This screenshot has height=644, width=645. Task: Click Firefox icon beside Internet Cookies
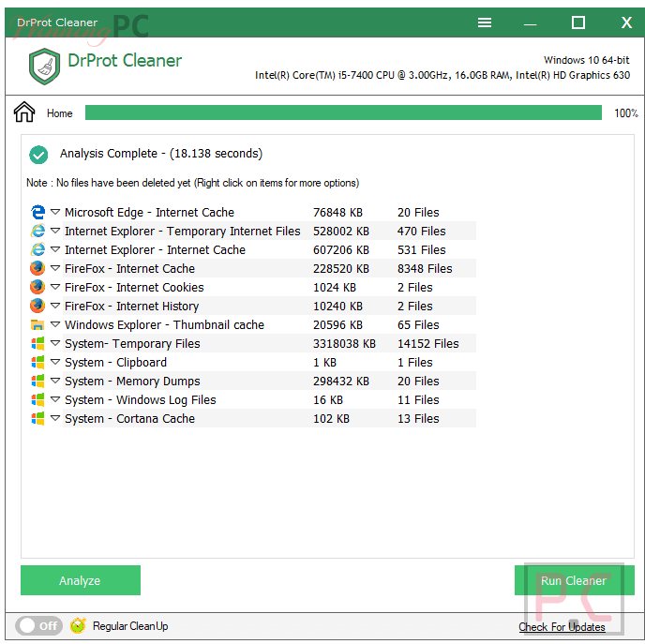(37, 287)
